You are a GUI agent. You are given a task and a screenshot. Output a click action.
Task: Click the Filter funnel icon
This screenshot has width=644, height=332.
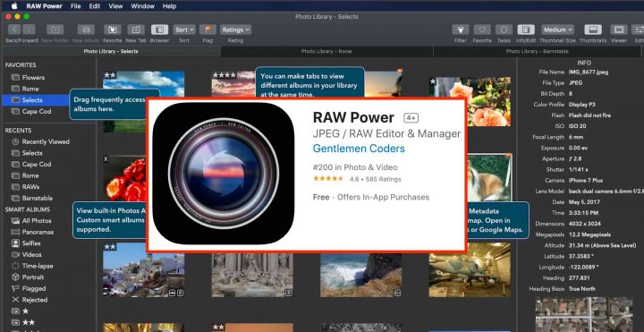click(461, 30)
